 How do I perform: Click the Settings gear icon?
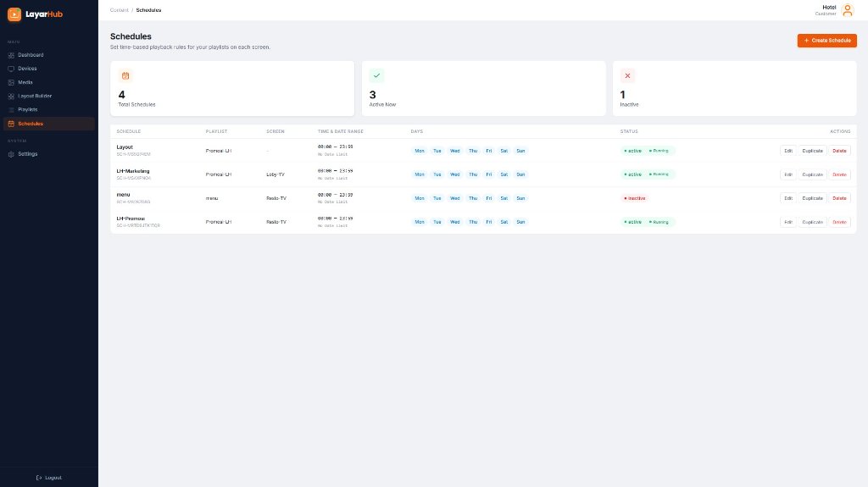(11, 154)
